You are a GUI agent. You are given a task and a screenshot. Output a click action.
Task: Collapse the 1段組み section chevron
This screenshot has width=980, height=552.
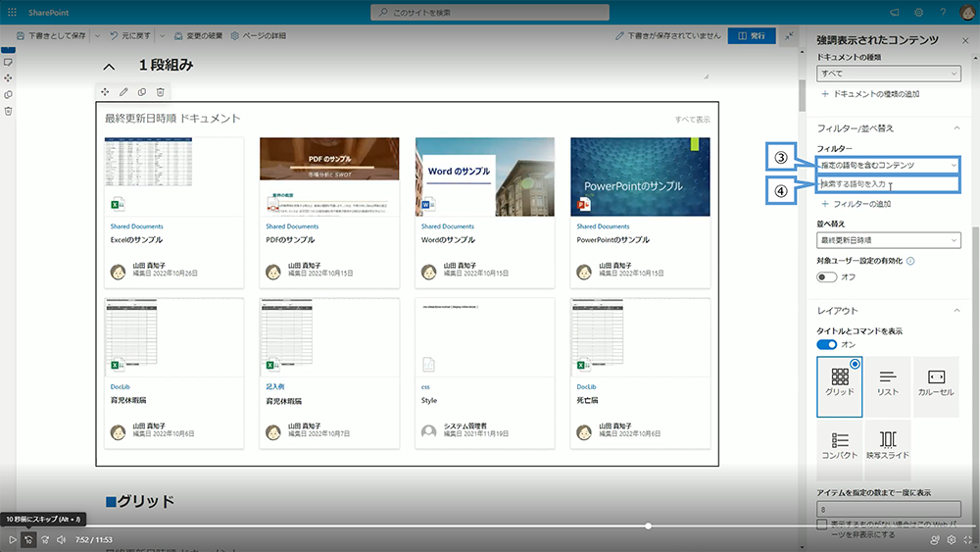110,67
